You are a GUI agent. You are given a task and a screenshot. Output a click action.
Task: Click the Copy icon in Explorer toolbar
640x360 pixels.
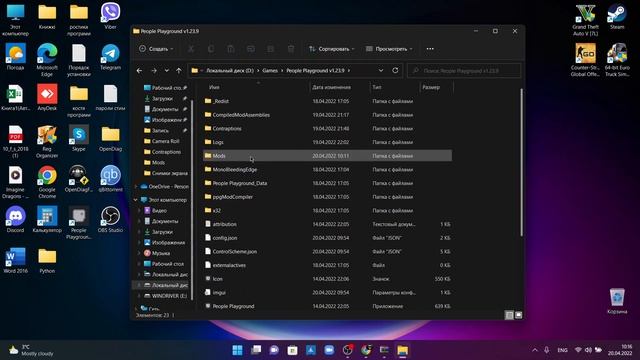coord(211,49)
